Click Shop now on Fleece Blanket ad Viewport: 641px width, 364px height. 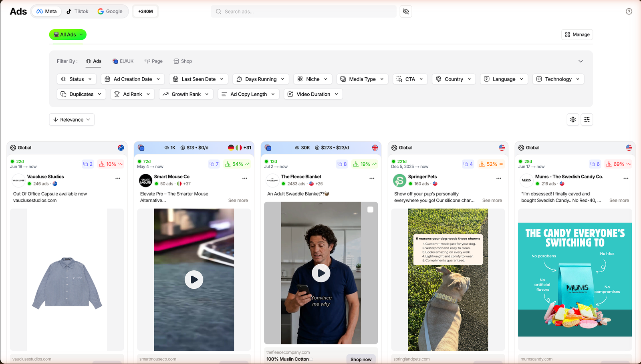[x=361, y=359]
